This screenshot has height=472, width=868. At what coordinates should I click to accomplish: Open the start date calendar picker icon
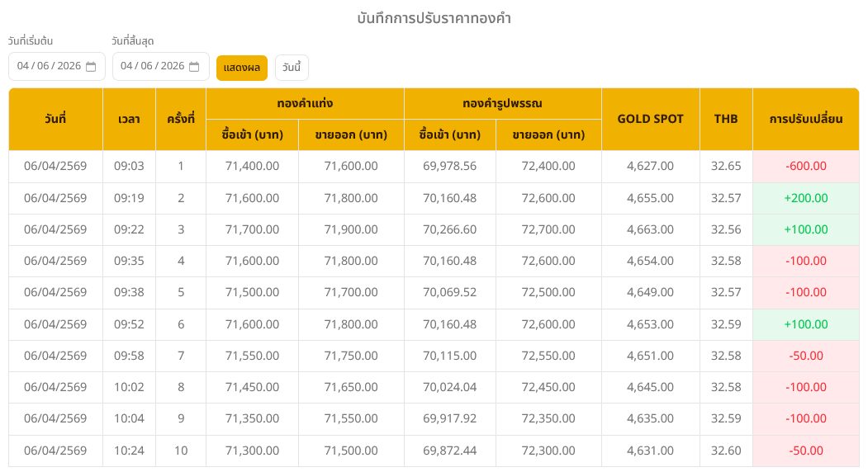[91, 67]
